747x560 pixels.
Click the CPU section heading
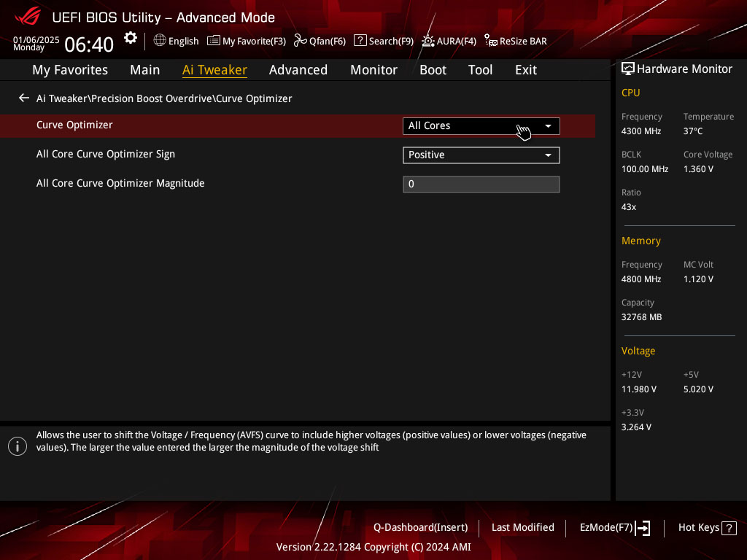pos(631,93)
